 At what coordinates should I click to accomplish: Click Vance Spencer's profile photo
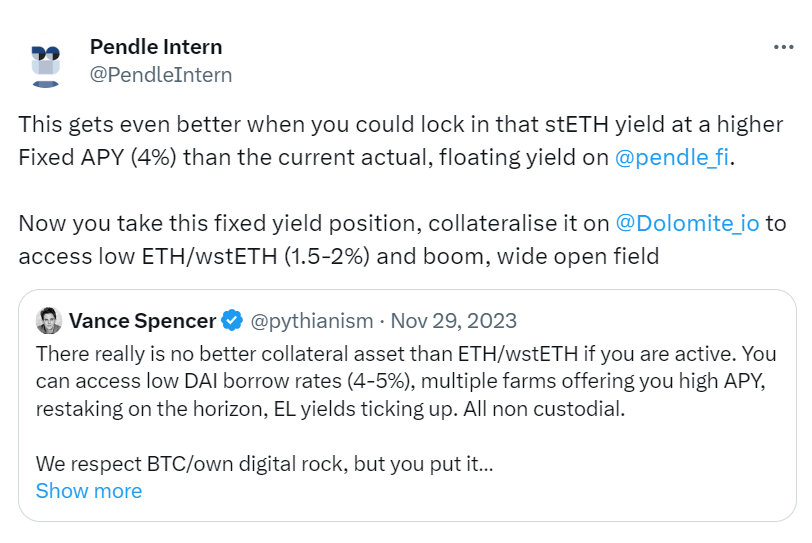(49, 321)
